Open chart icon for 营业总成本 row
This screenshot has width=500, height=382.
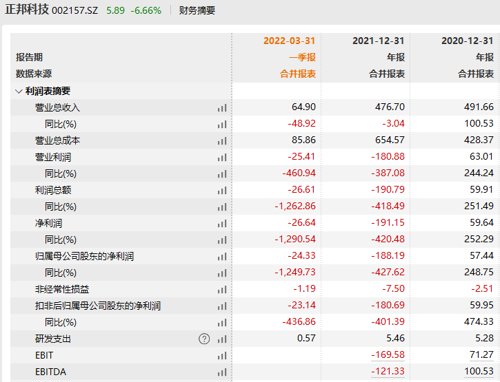222,141
